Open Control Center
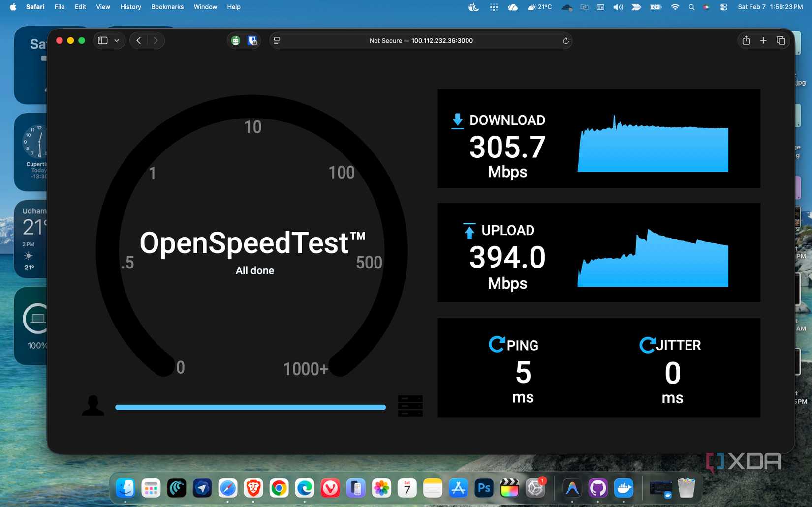812x507 pixels. tap(723, 7)
